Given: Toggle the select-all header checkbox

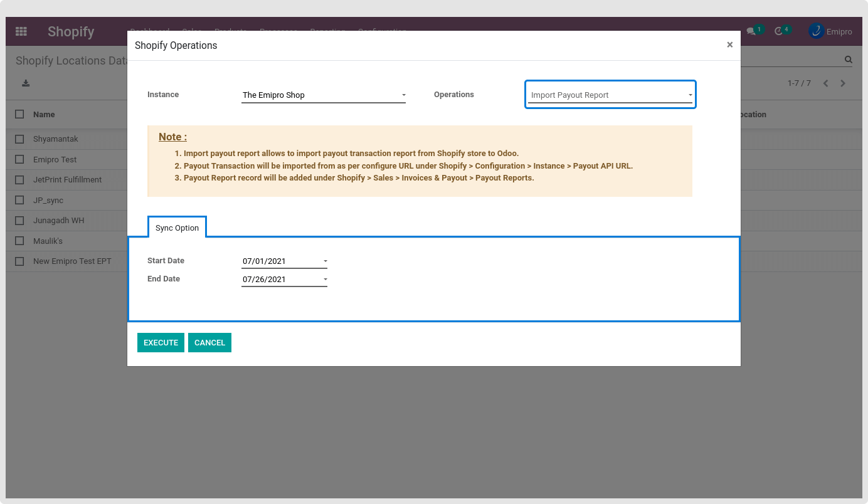Looking at the screenshot, I should tap(20, 115).
